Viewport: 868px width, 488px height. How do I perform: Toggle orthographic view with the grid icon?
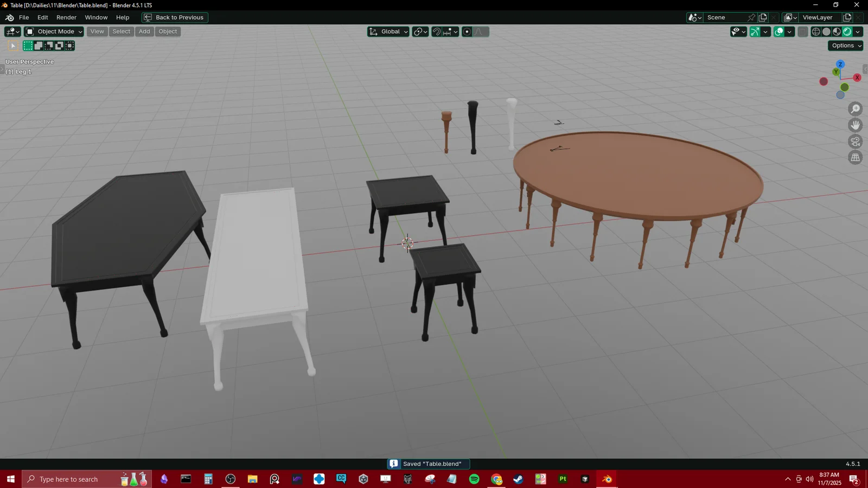click(x=856, y=157)
